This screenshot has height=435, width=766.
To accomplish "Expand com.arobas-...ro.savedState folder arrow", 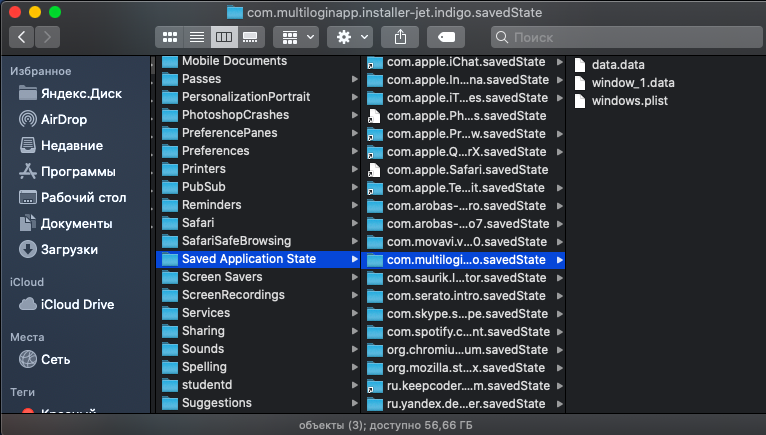I will pyautogui.click(x=560, y=206).
